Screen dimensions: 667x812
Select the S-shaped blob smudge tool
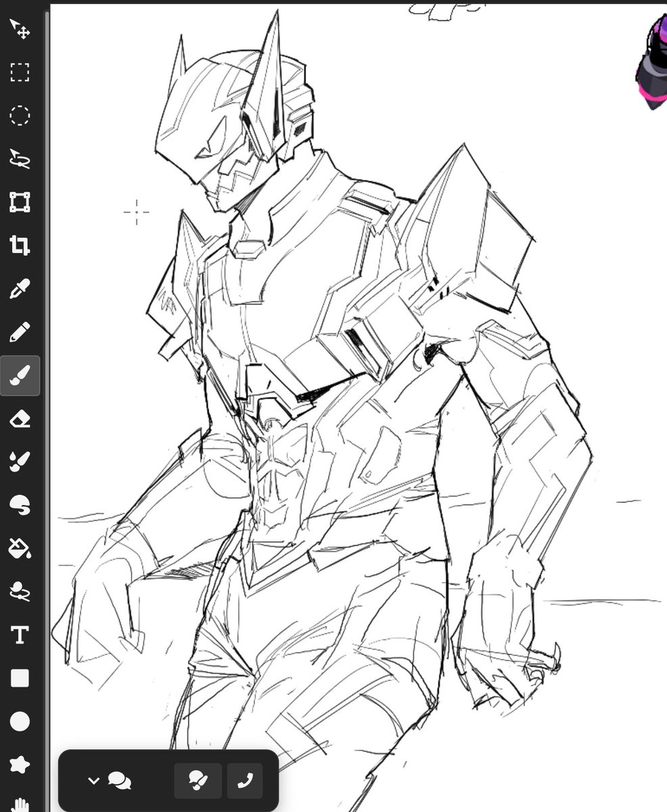pyautogui.click(x=20, y=505)
